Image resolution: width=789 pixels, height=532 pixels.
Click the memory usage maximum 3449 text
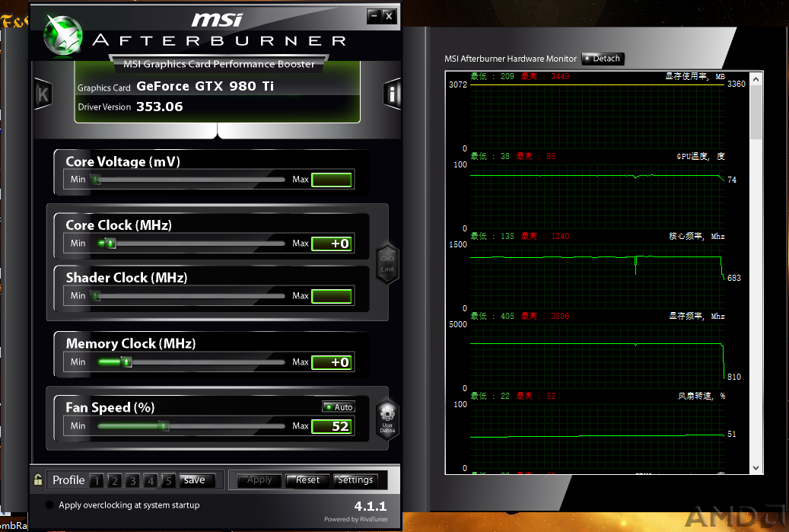point(545,77)
